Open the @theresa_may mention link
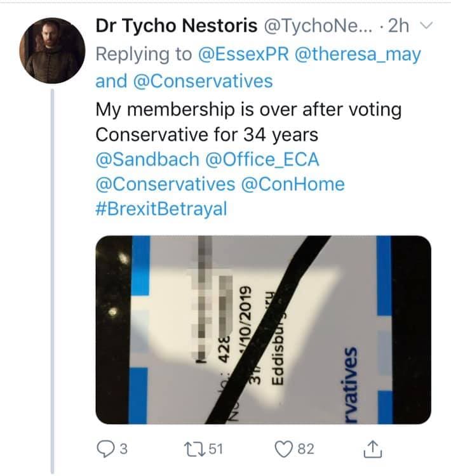The width and height of the screenshot is (451, 476). click(x=358, y=55)
